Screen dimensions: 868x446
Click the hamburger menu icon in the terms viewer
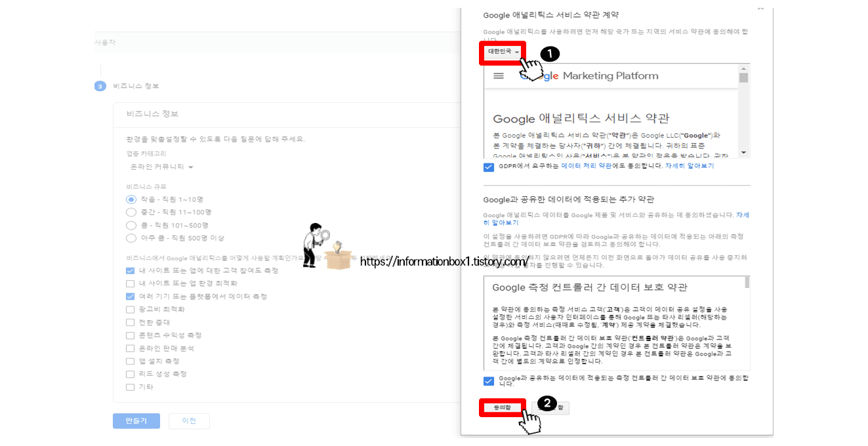tap(499, 75)
